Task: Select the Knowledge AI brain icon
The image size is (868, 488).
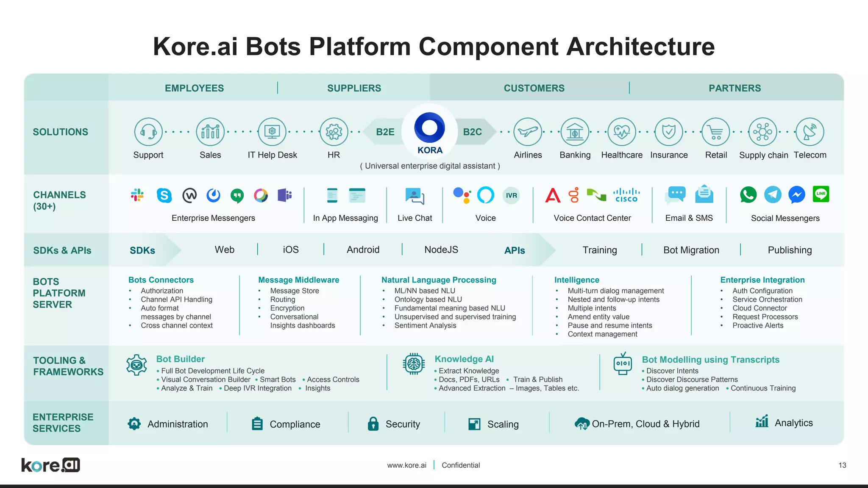Action: [414, 363]
